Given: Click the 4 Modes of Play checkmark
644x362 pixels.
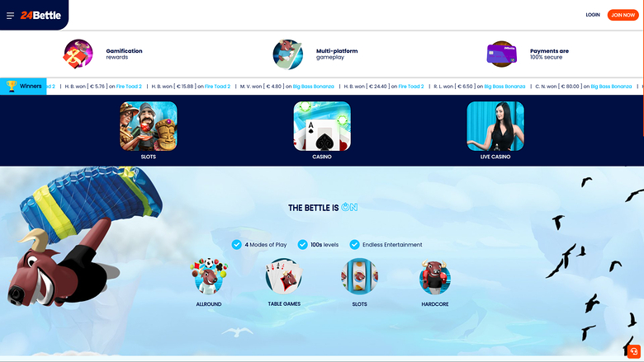Looking at the screenshot, I should 237,245.
